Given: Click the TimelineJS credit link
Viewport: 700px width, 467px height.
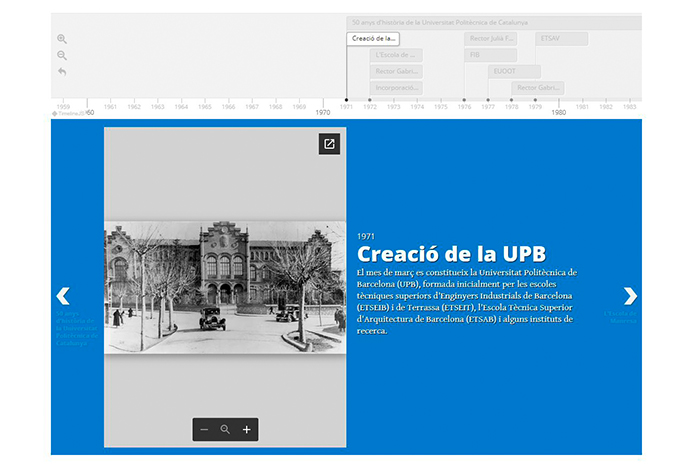Looking at the screenshot, I should coord(68,114).
